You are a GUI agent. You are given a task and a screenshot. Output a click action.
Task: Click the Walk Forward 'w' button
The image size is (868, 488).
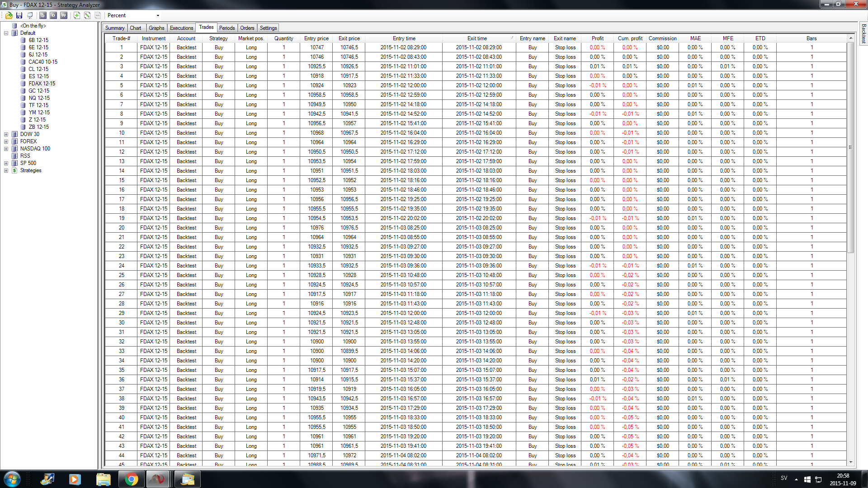click(x=64, y=15)
